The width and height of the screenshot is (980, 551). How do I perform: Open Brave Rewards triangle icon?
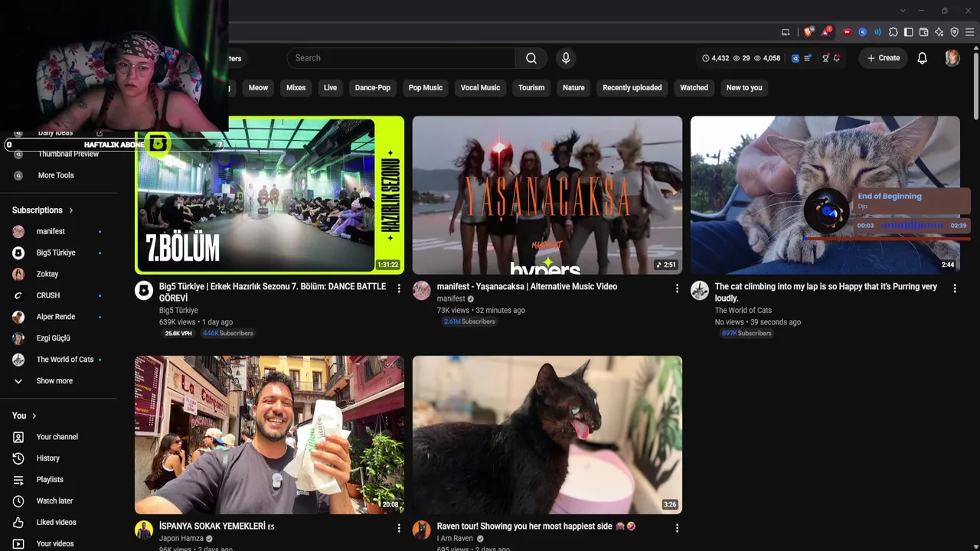pyautogui.click(x=826, y=32)
